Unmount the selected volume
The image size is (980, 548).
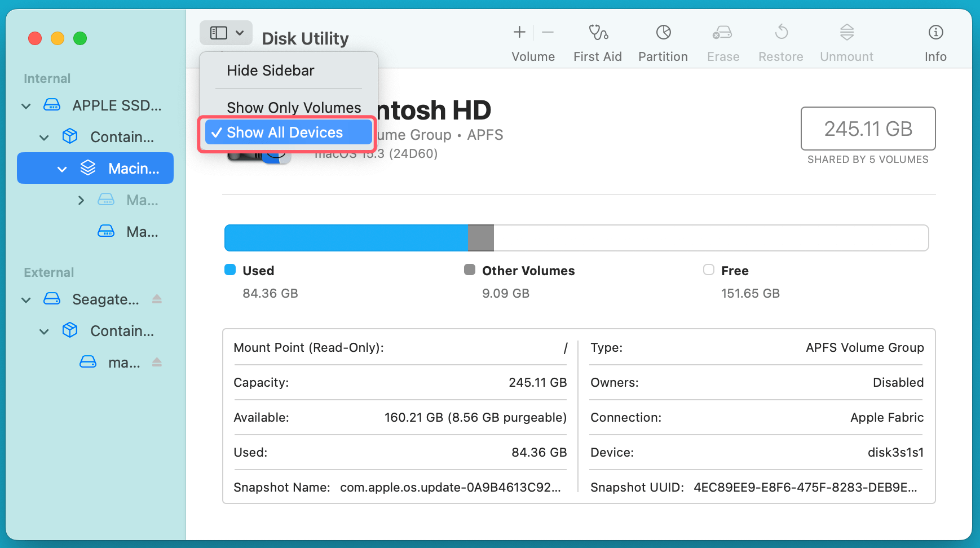pyautogui.click(x=846, y=42)
